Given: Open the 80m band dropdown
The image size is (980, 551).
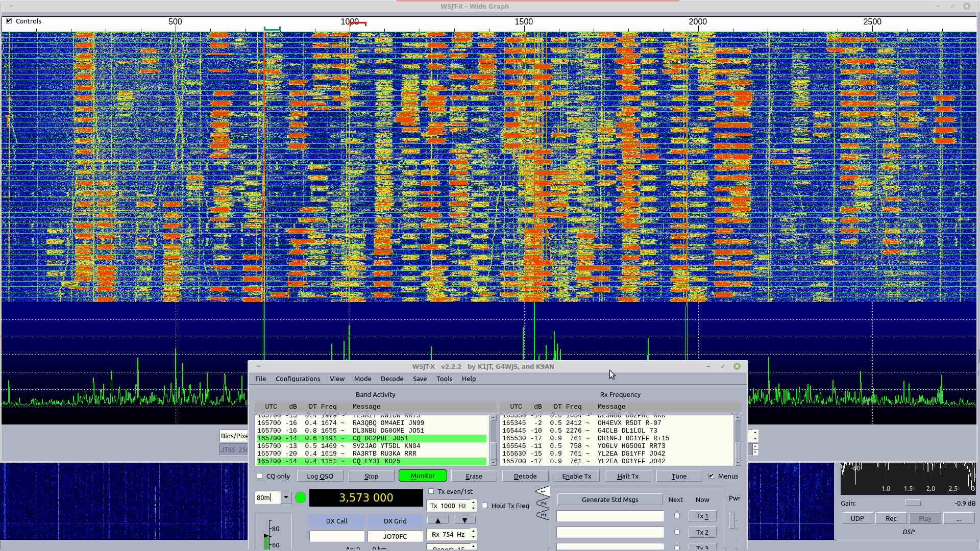Looking at the screenshot, I should coord(286,497).
